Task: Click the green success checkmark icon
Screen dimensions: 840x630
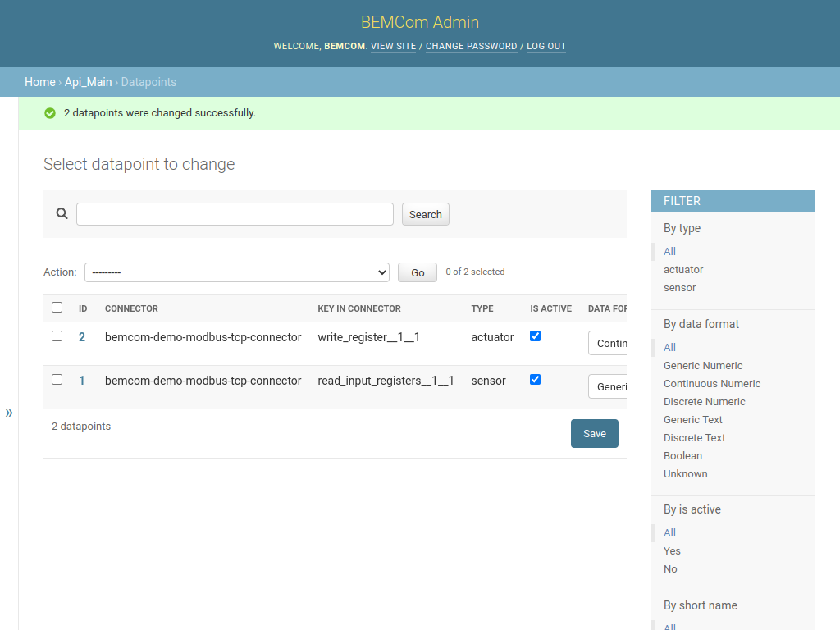Action: (x=50, y=113)
